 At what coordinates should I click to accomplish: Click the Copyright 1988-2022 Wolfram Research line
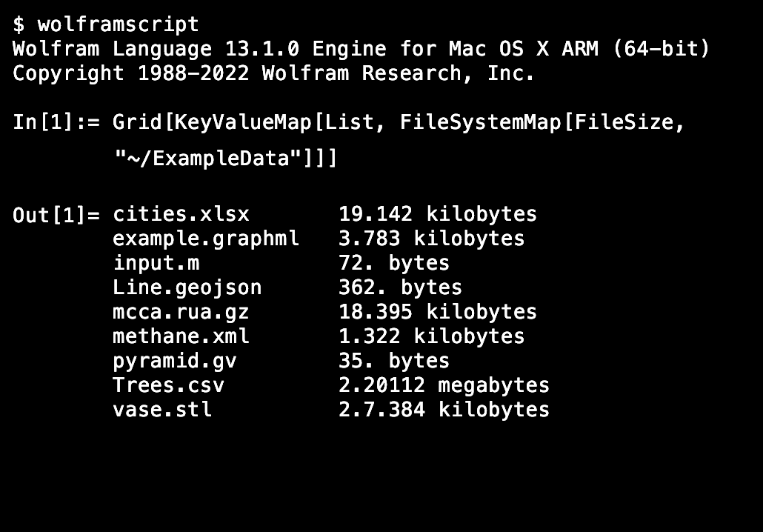point(273,73)
